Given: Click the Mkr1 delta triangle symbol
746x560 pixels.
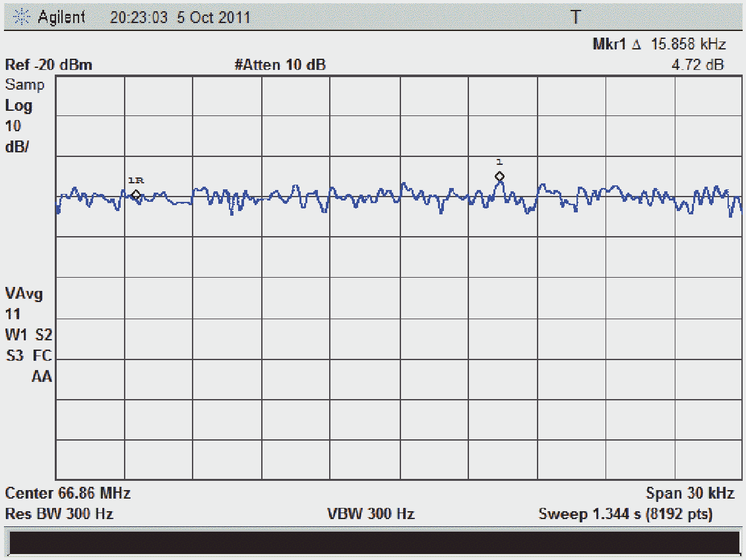Looking at the screenshot, I should click(x=637, y=45).
